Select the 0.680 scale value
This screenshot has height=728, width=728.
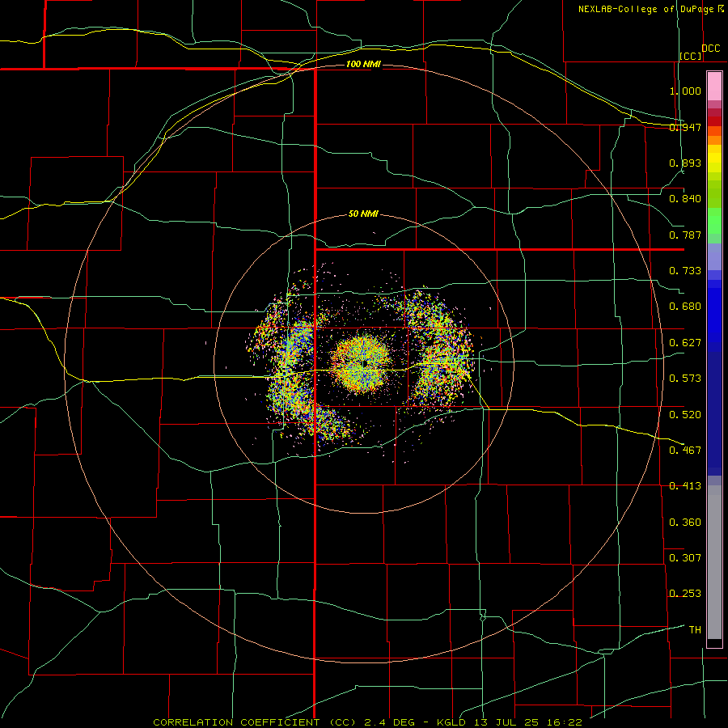[x=685, y=307]
